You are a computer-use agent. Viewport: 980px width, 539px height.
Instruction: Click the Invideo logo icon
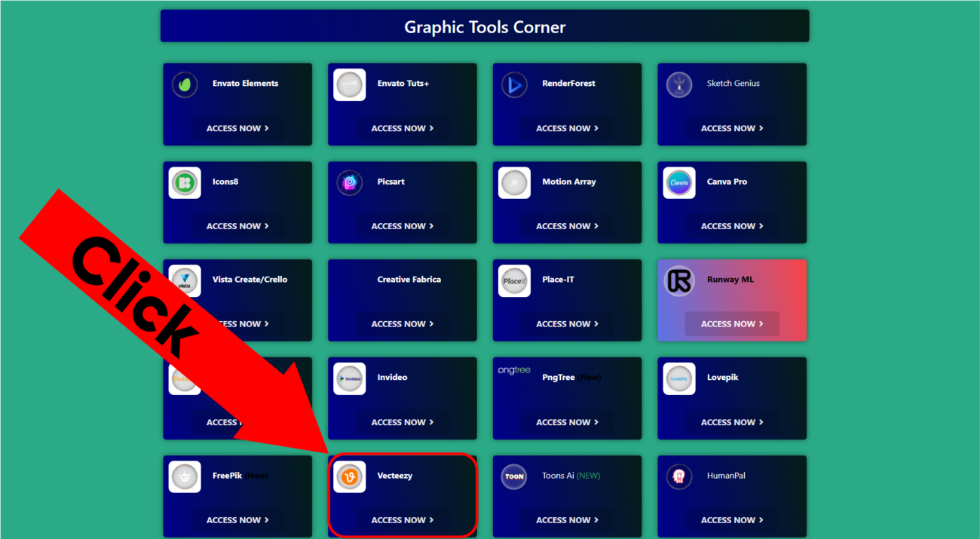350,378
